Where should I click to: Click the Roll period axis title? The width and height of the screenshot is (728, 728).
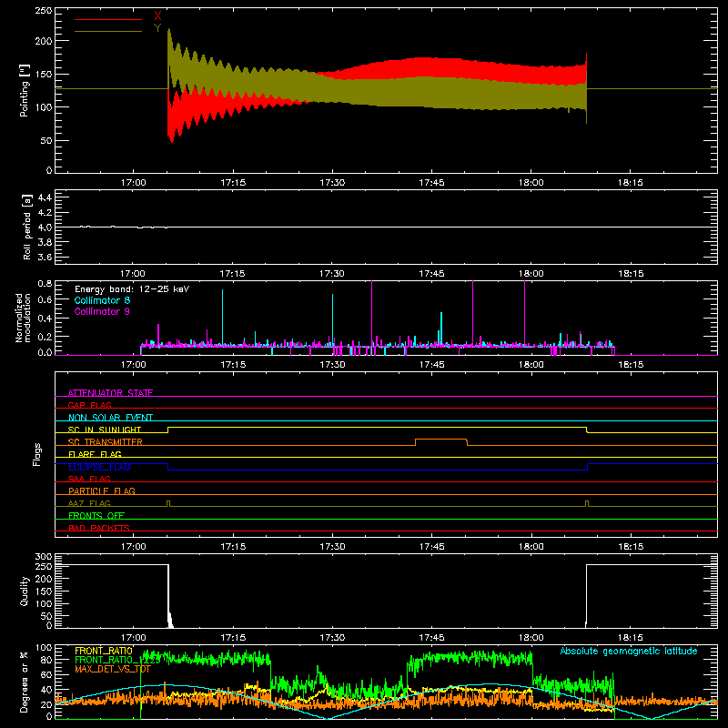pos(27,227)
